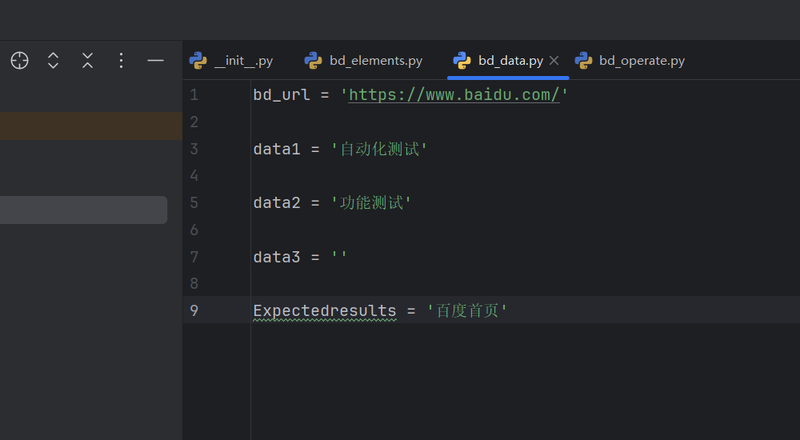The height and width of the screenshot is (440, 800).
Task: Select the highlighted item in project tree
Action: (83, 210)
